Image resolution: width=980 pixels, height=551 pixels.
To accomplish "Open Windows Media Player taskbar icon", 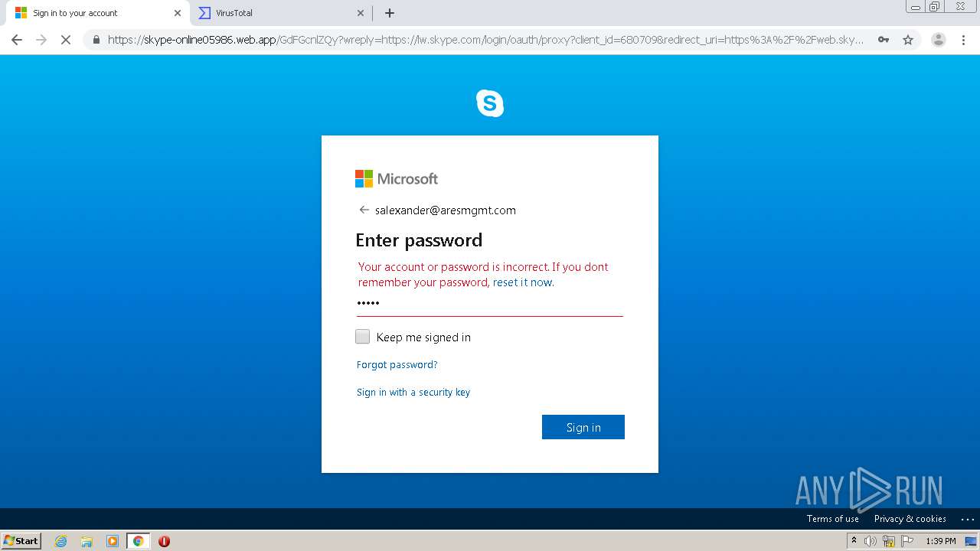I will coord(112,541).
